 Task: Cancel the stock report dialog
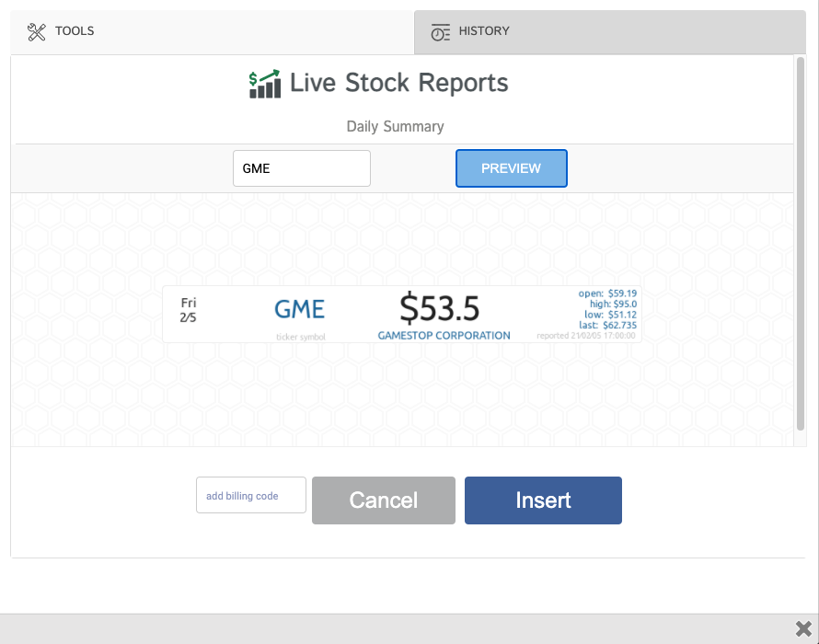point(384,500)
